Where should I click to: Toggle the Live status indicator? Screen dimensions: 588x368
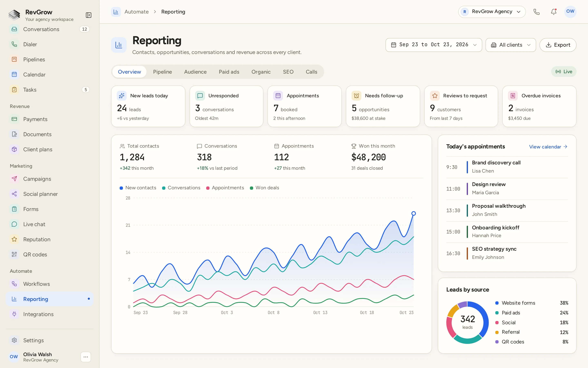coord(564,72)
